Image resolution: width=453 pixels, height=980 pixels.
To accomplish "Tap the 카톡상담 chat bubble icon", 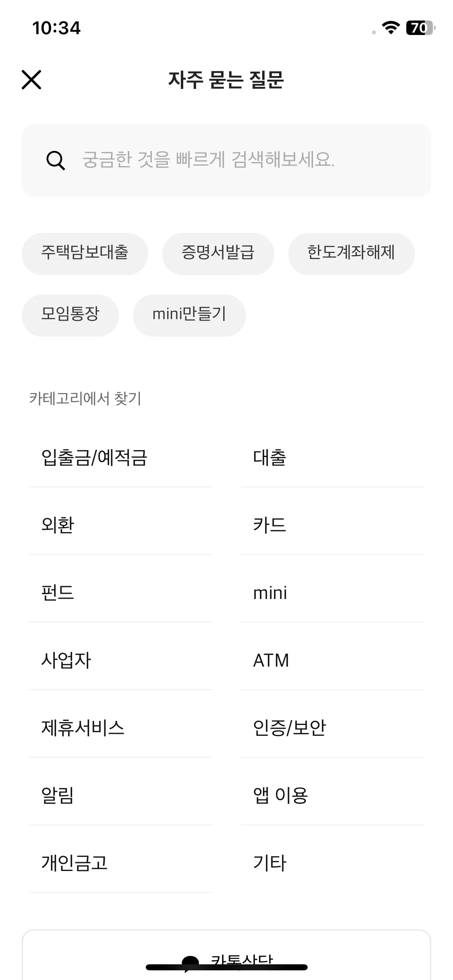I will [x=190, y=964].
